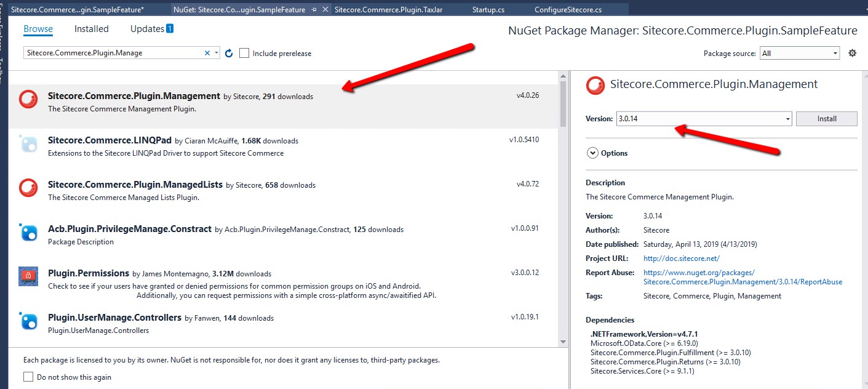Click the Plugin.UserManage.Controllers package icon
This screenshot has width=868, height=389.
click(x=28, y=321)
